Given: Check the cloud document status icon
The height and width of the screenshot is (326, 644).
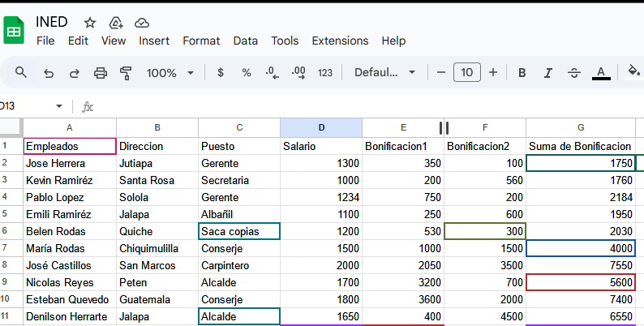Looking at the screenshot, I should coord(142,23).
